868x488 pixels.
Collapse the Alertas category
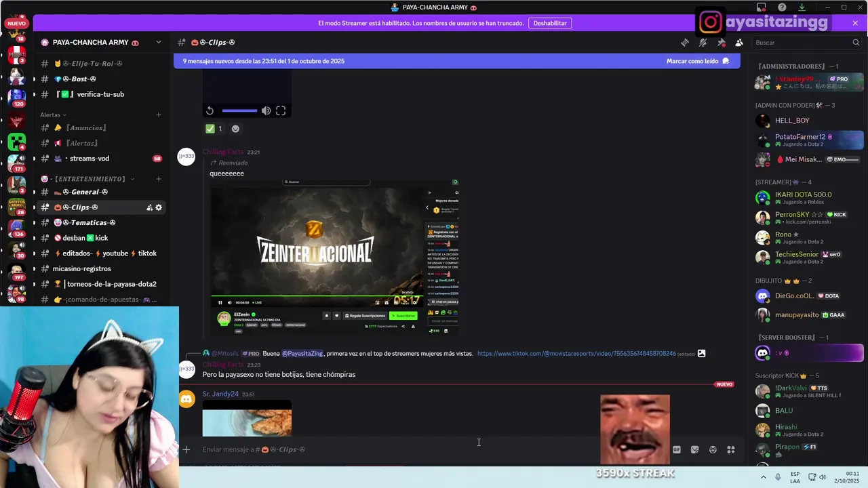[x=54, y=115]
